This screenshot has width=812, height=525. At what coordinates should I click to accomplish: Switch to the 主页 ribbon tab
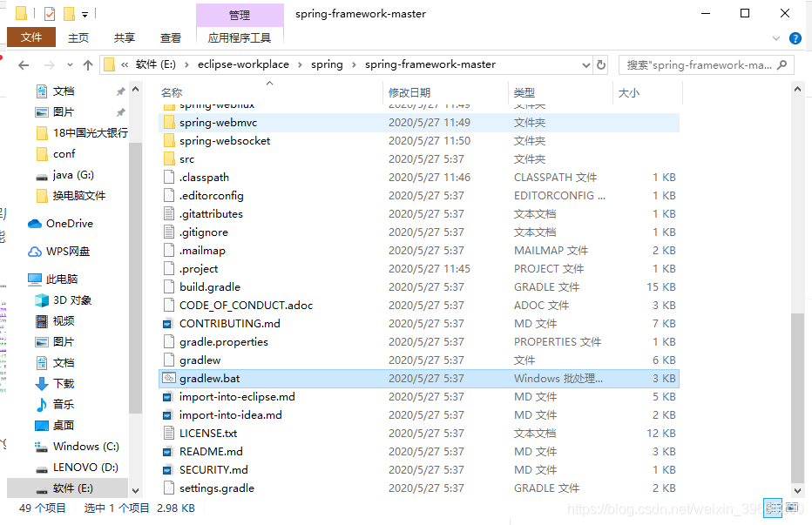(78, 37)
